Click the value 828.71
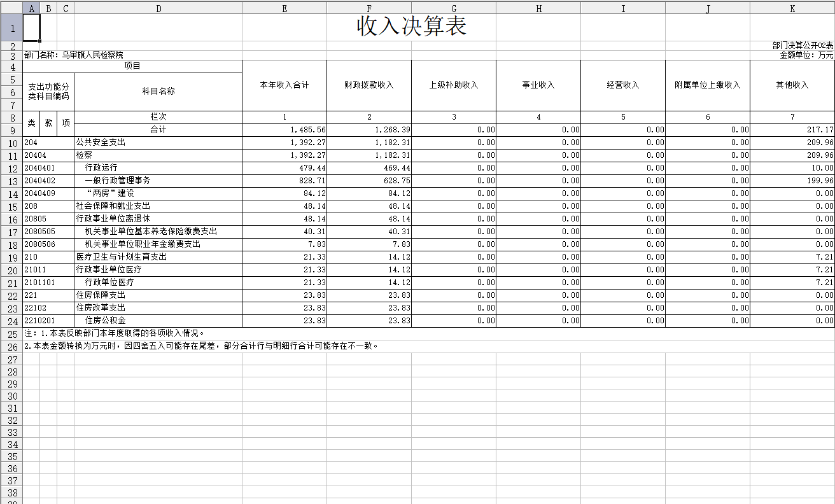Screen dimensions: 835x504 (284, 181)
